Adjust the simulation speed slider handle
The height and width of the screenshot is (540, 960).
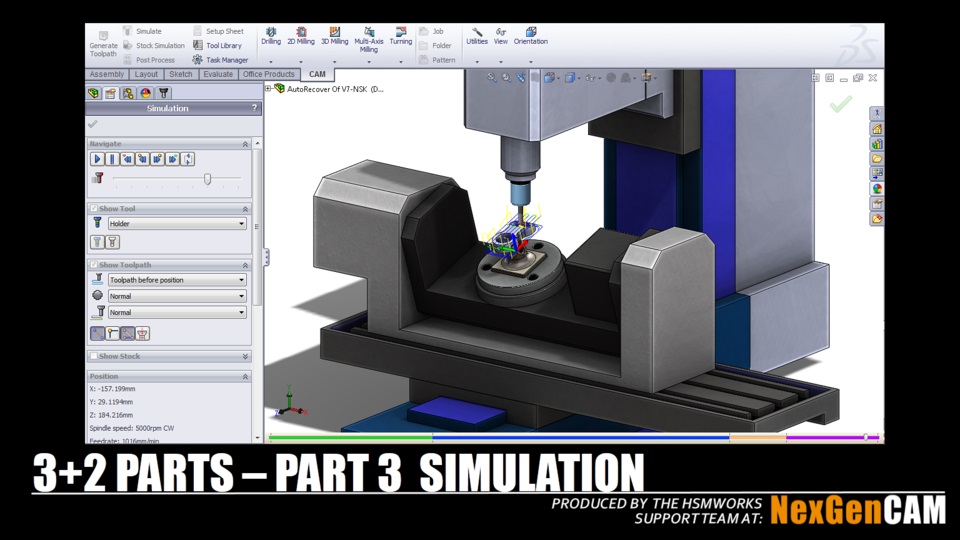[x=208, y=179]
